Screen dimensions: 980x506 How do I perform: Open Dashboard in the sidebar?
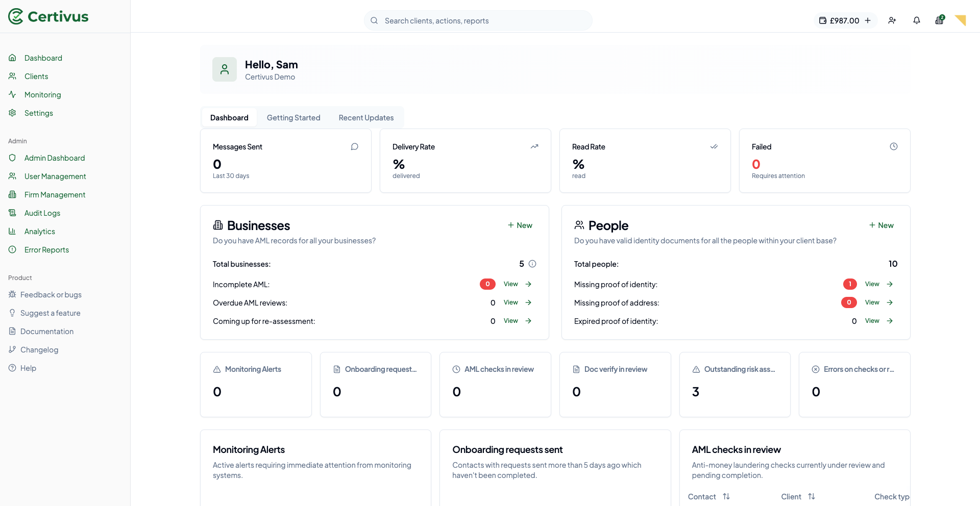43,58
